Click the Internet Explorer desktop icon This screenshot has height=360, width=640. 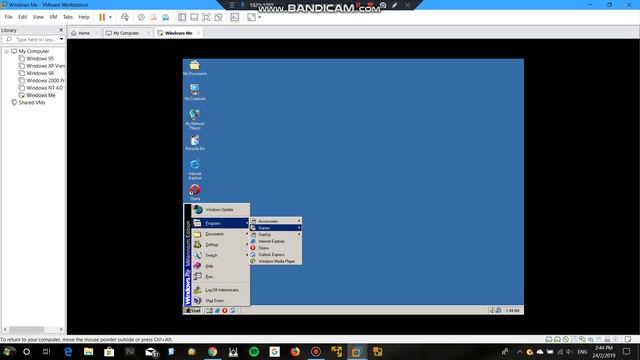195,170
